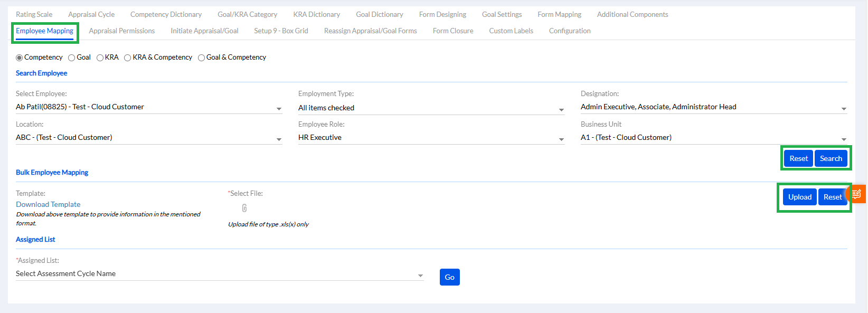Select the Goal radio button
The image size is (868, 313).
tap(72, 58)
